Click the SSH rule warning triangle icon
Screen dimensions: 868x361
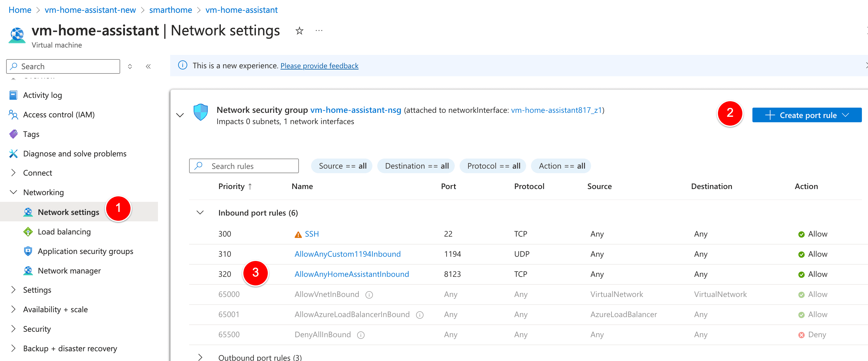point(298,234)
